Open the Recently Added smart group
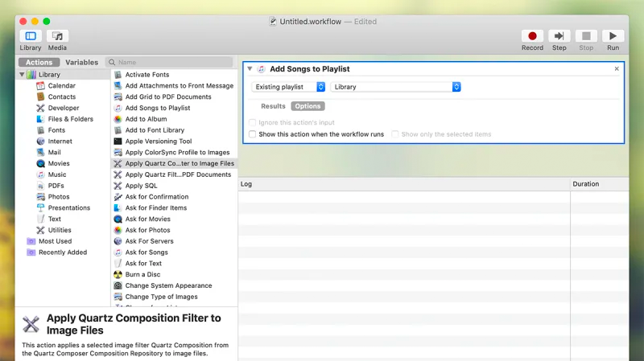This screenshot has height=361, width=644. (63, 252)
